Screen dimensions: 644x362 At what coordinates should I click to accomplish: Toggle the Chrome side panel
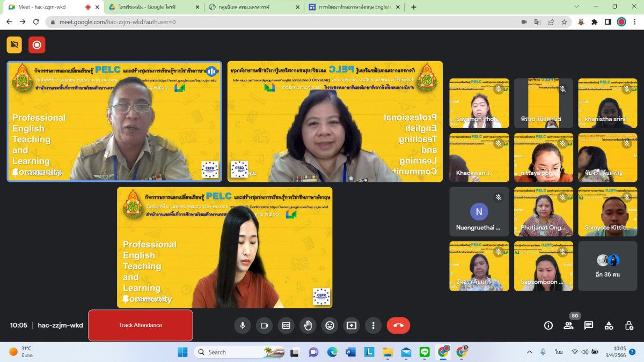click(608, 22)
